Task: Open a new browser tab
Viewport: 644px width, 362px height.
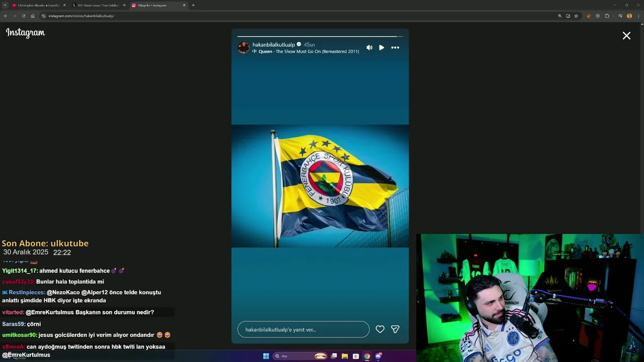Action: coord(193,5)
